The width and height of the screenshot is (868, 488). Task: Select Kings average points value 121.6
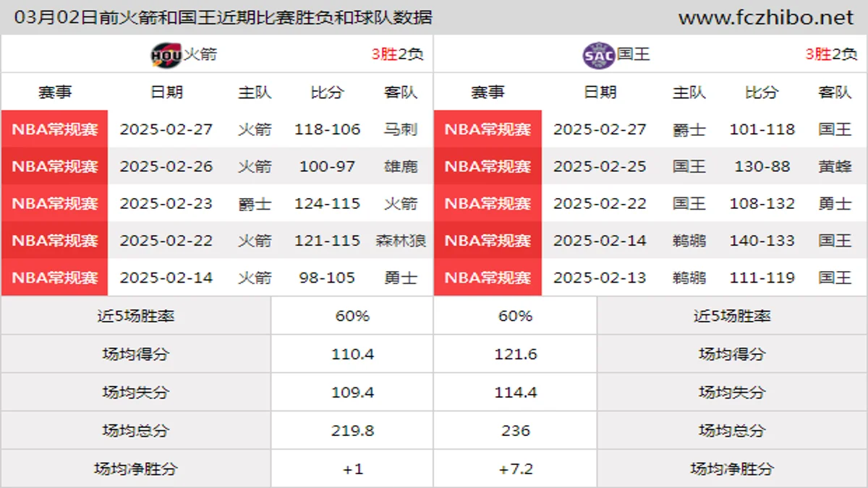point(515,354)
